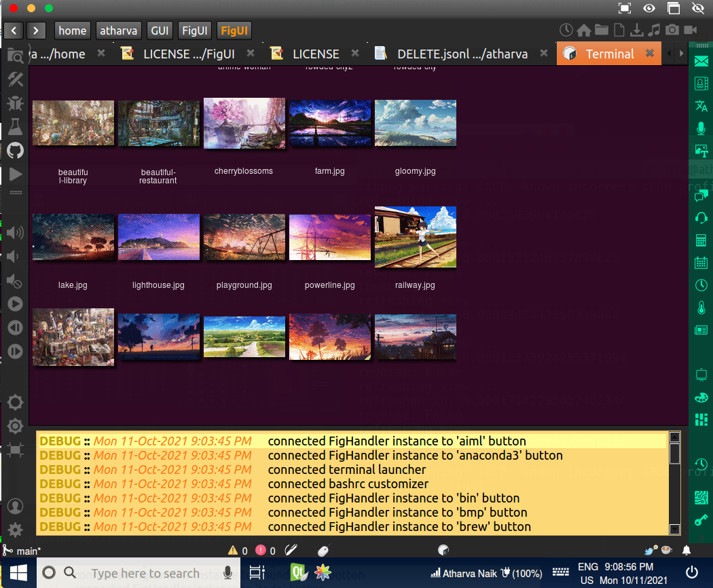Click the stacked windows icon in title bar
Viewport: 713px width, 588px height.
coord(674,8)
